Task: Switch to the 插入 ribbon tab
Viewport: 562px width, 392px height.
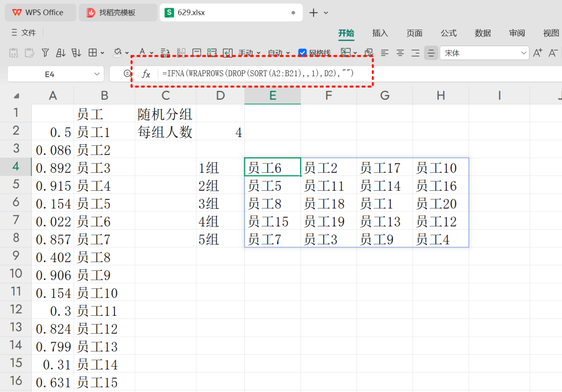Action: [380, 33]
